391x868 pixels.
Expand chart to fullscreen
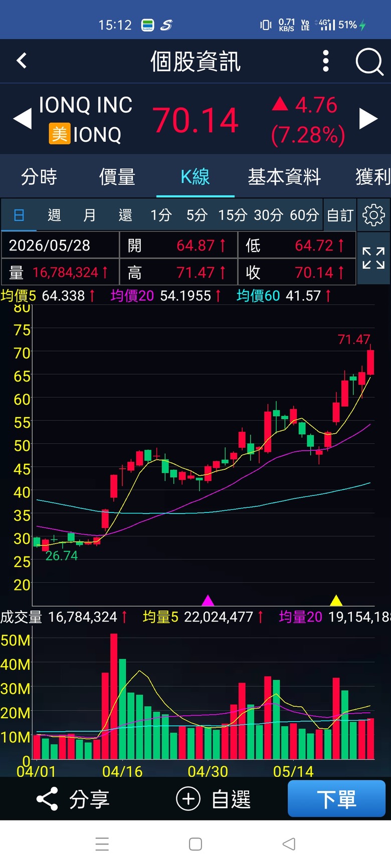pyautogui.click(x=373, y=258)
